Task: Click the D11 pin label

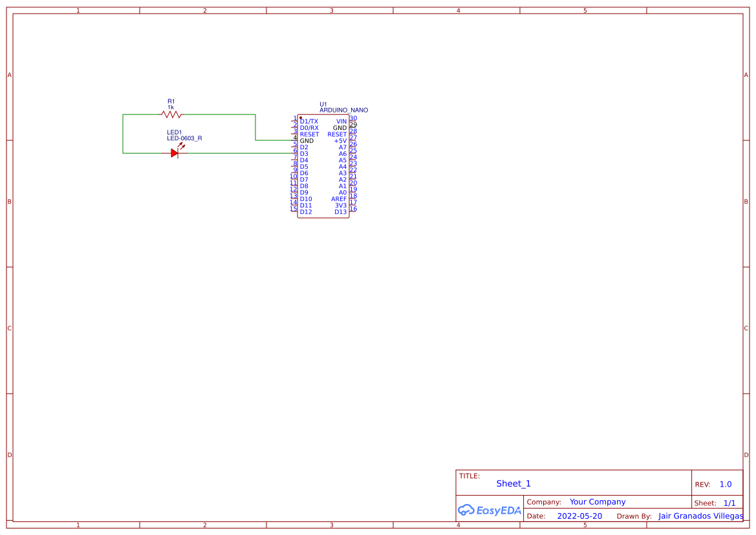Action: click(306, 205)
